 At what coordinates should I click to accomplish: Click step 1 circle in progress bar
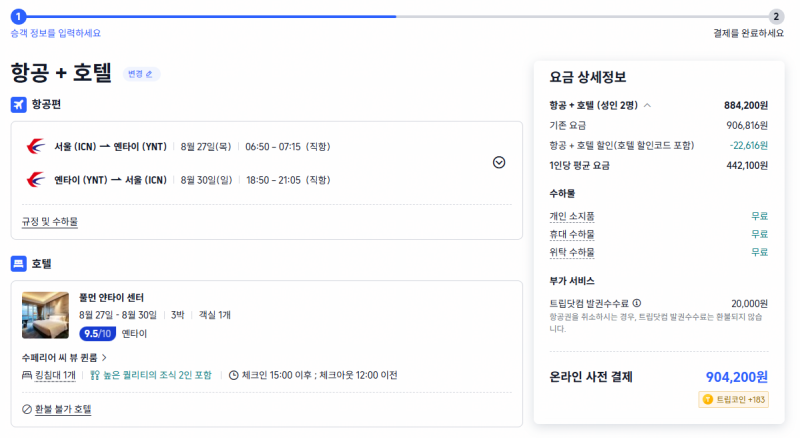tap(18, 16)
